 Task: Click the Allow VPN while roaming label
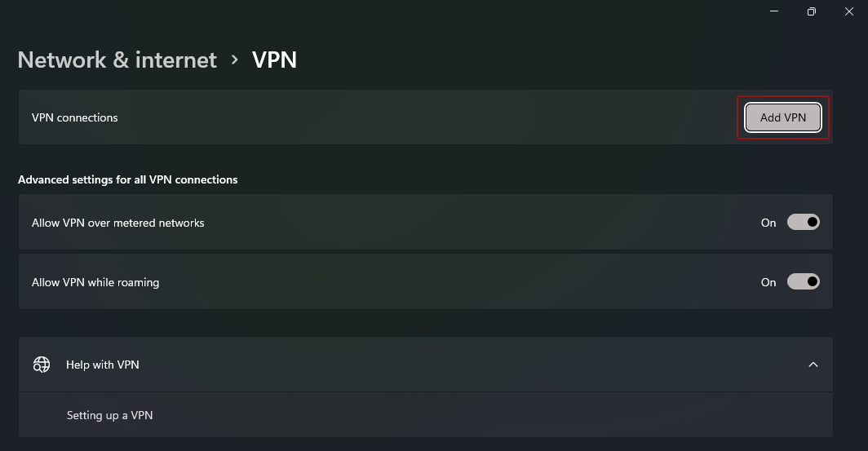(x=95, y=282)
